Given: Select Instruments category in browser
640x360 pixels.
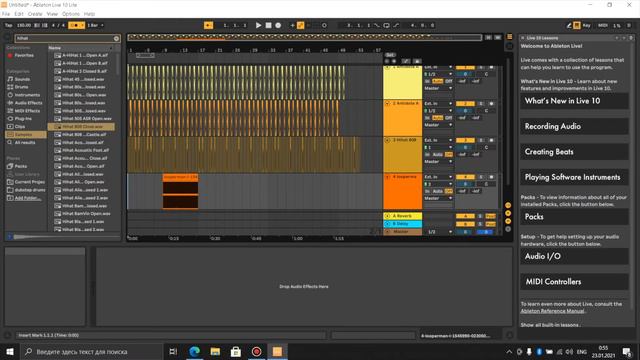Looking at the screenshot, I should tap(27, 95).
